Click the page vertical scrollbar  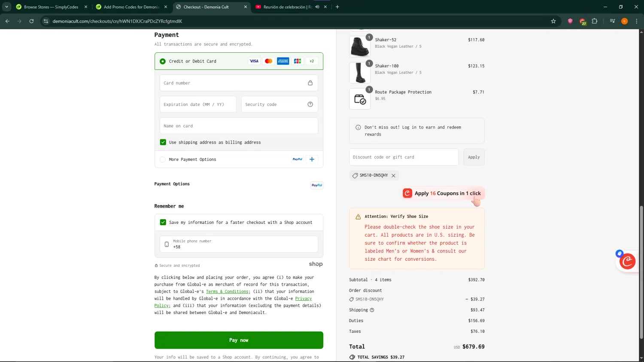click(641, 272)
